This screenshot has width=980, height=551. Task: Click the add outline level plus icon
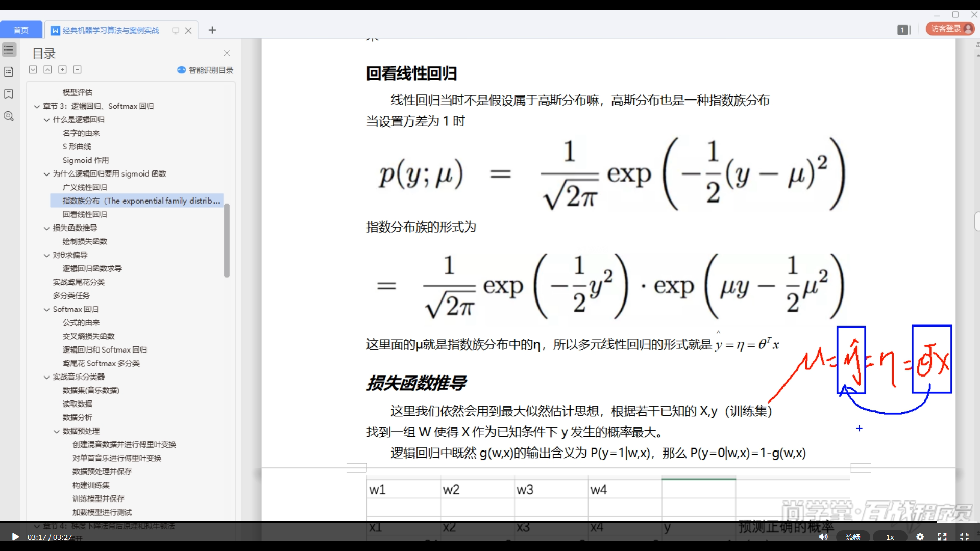click(x=62, y=70)
